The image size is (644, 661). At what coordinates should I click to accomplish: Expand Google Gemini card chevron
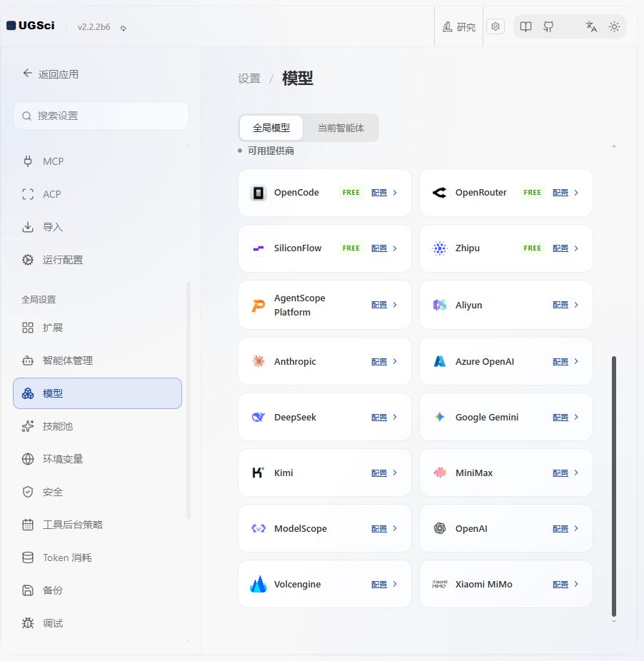pyautogui.click(x=576, y=417)
